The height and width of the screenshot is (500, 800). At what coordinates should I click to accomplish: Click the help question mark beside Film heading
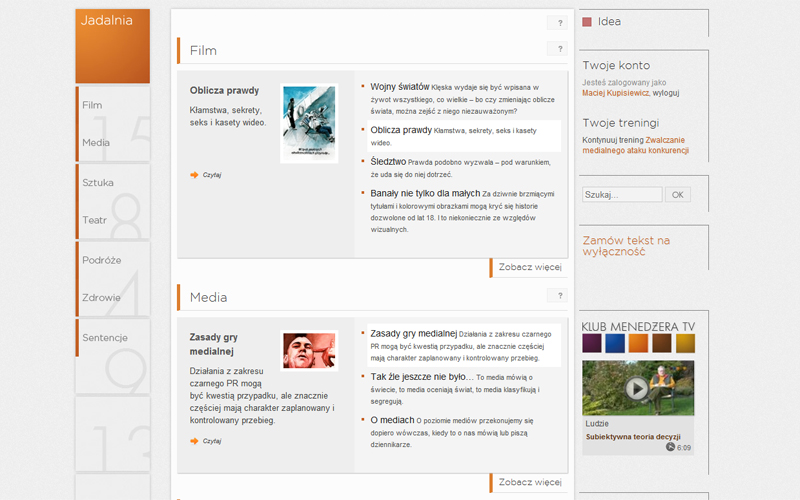tap(557, 49)
